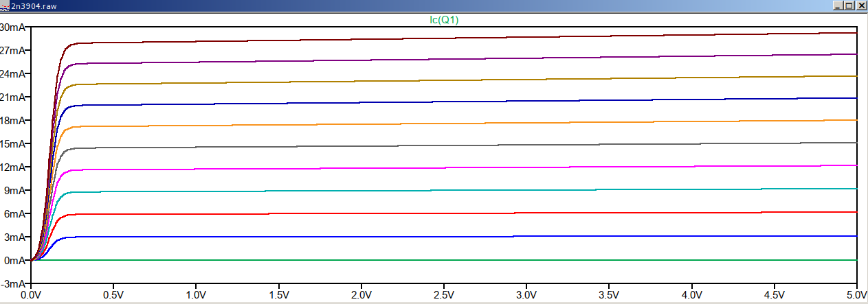This screenshot has height=304, width=868.
Task: Click the green flat trace at 0mA
Action: click(443, 260)
